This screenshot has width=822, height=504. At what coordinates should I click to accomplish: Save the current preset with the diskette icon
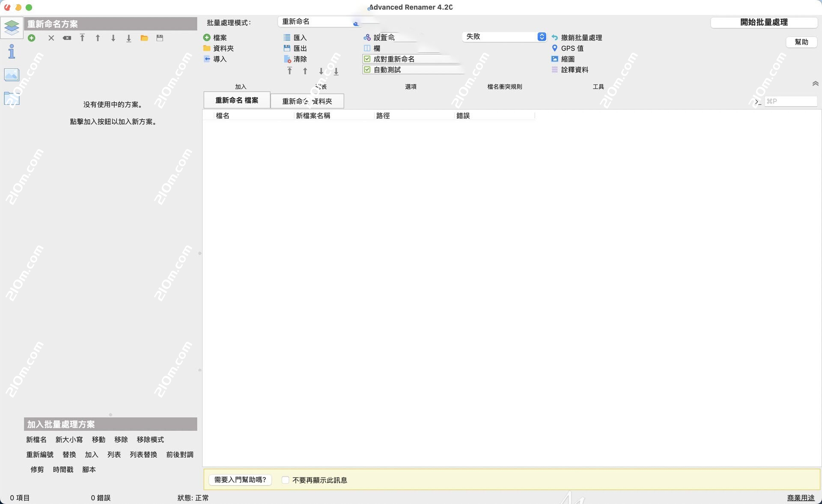tap(160, 38)
